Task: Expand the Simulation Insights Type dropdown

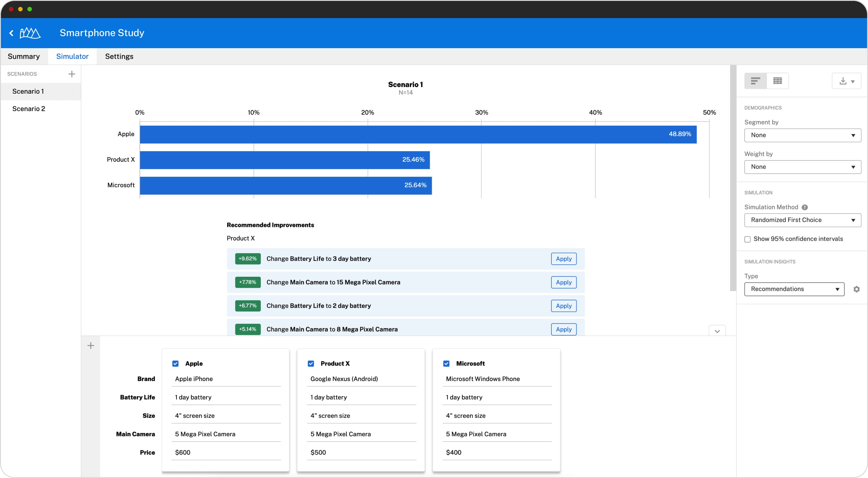Action: (795, 288)
